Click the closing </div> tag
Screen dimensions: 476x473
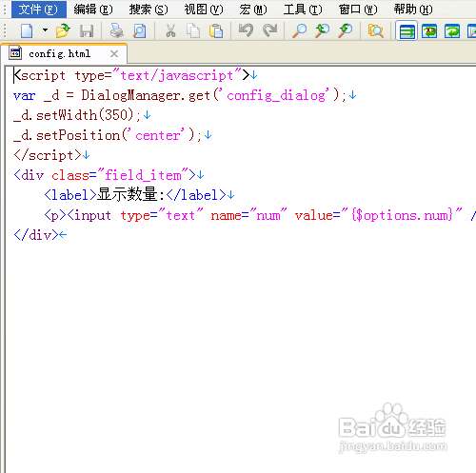coord(36,235)
